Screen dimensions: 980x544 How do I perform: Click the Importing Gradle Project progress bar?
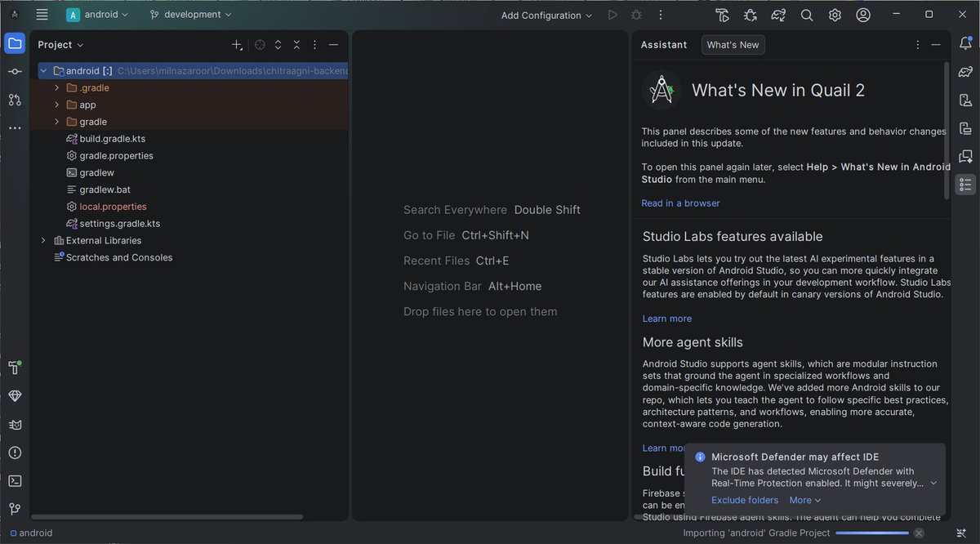[871, 533]
